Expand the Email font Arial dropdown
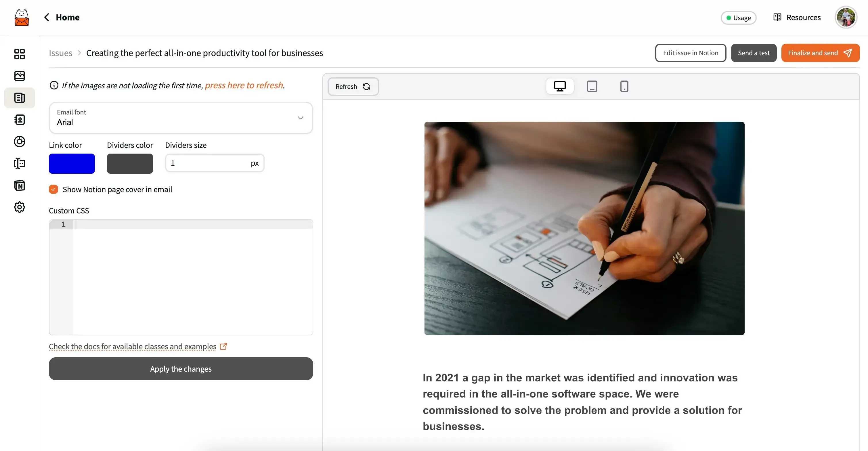Viewport: 868px width, 451px height. [300, 118]
